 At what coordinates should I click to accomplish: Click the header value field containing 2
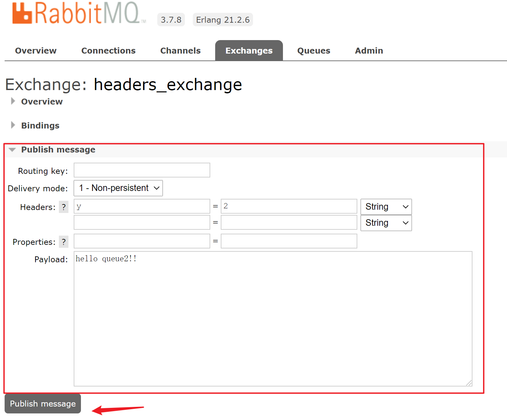289,206
